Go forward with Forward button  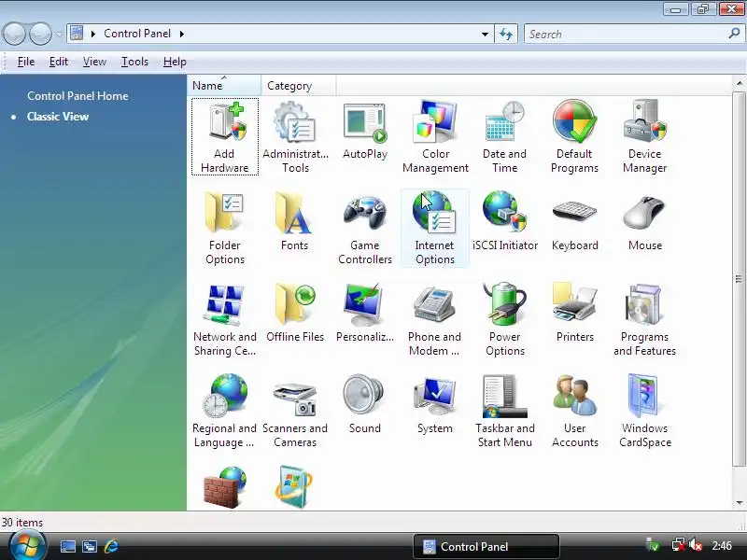tap(40, 34)
